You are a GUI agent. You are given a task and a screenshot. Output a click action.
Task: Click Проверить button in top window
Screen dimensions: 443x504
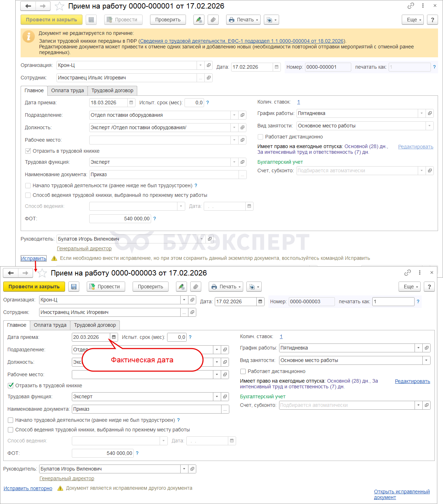click(x=168, y=20)
